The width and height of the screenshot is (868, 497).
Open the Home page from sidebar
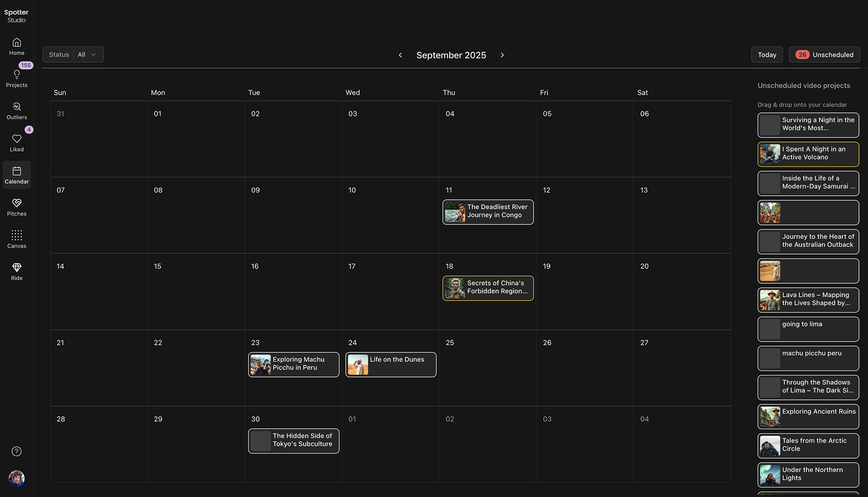click(x=17, y=47)
